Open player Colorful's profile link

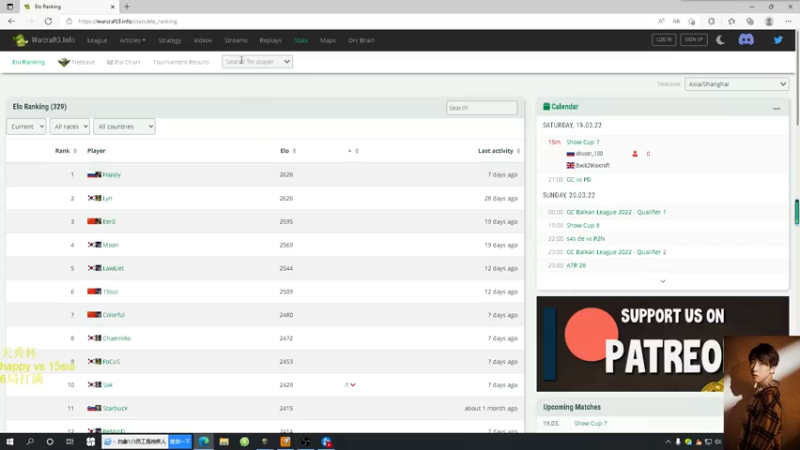point(113,315)
